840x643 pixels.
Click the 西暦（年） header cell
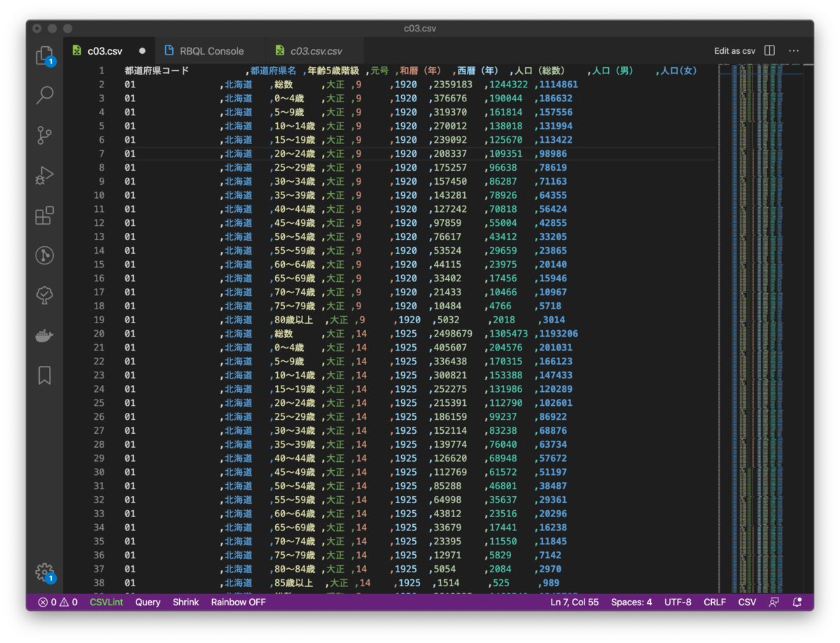478,71
